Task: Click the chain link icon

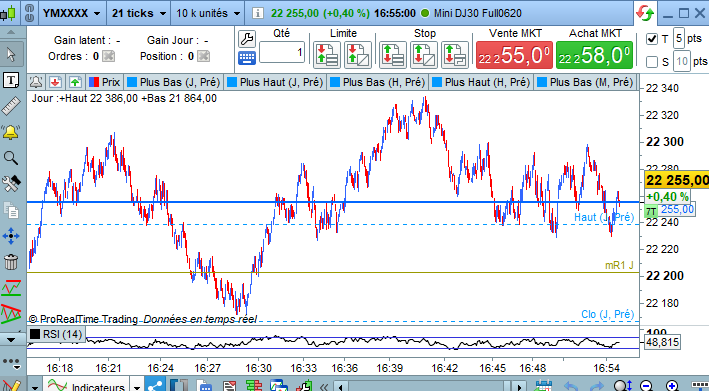Action: (x=29, y=13)
